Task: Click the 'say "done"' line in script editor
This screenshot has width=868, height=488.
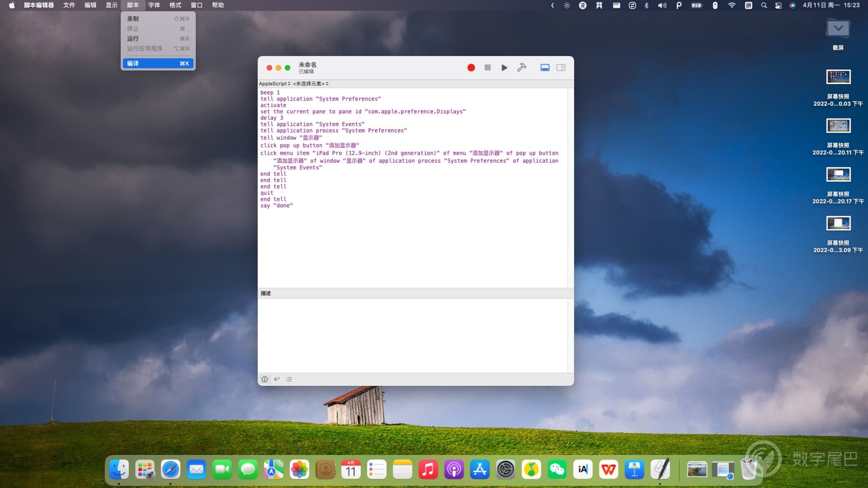Action: coord(277,206)
